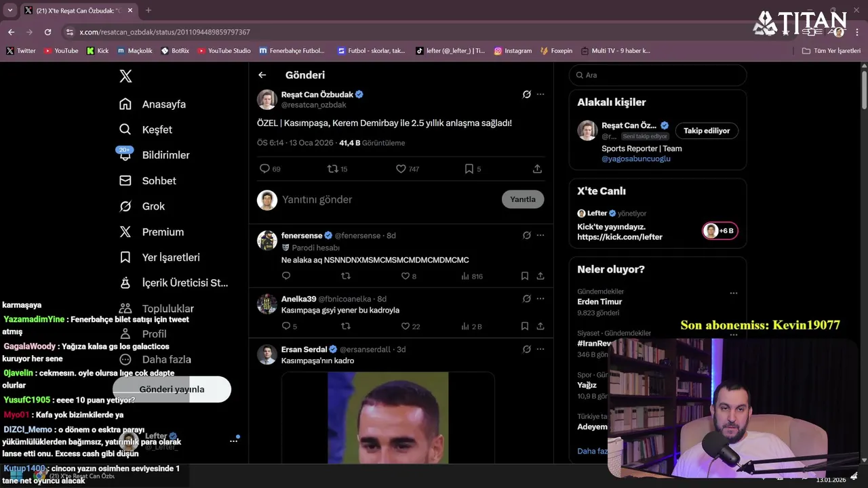868x488 pixels.
Task: Open Reşat Can Özbudak profile name in post
Action: click(318, 94)
